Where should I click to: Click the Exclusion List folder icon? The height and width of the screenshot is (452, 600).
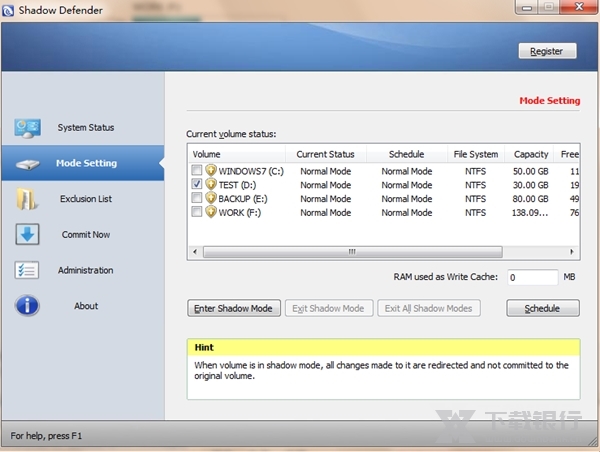tap(27, 199)
